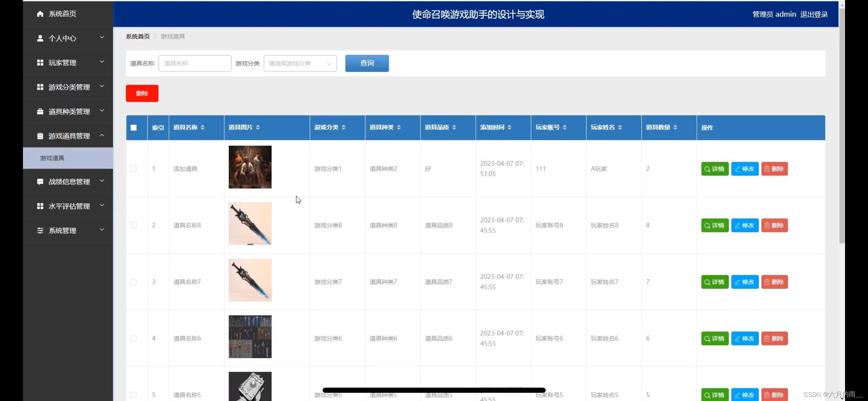Click 修改 for row 添加道具
The height and width of the screenshot is (401, 868).
click(x=745, y=169)
